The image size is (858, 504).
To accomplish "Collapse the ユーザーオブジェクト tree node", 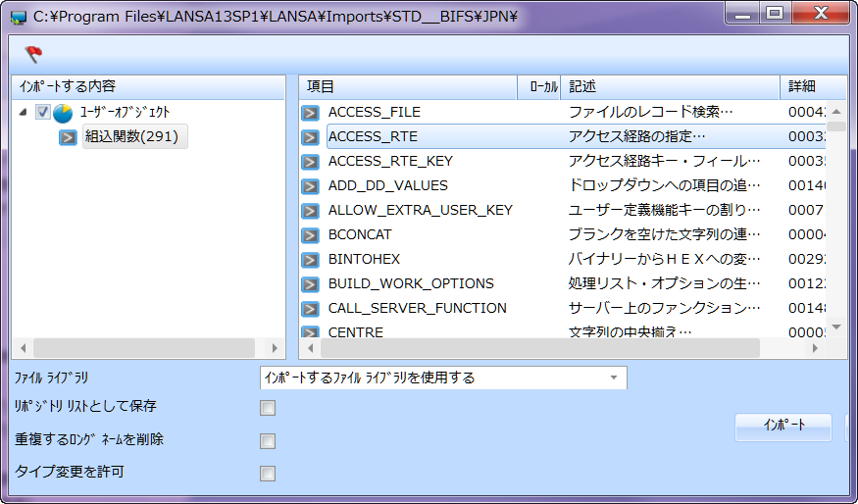I will click(23, 112).
